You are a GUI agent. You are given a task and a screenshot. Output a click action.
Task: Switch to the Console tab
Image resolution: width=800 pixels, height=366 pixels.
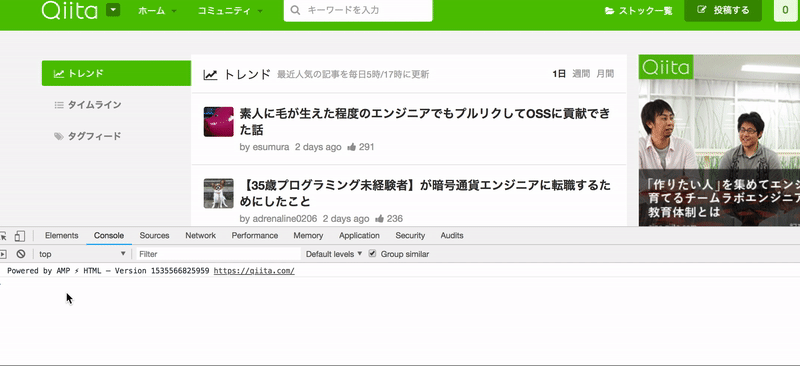(109, 235)
